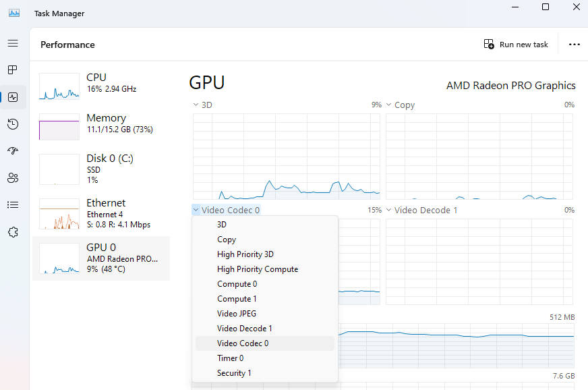Open the three-dot more options menu
Viewport: 588px width, 390px height.
[574, 45]
